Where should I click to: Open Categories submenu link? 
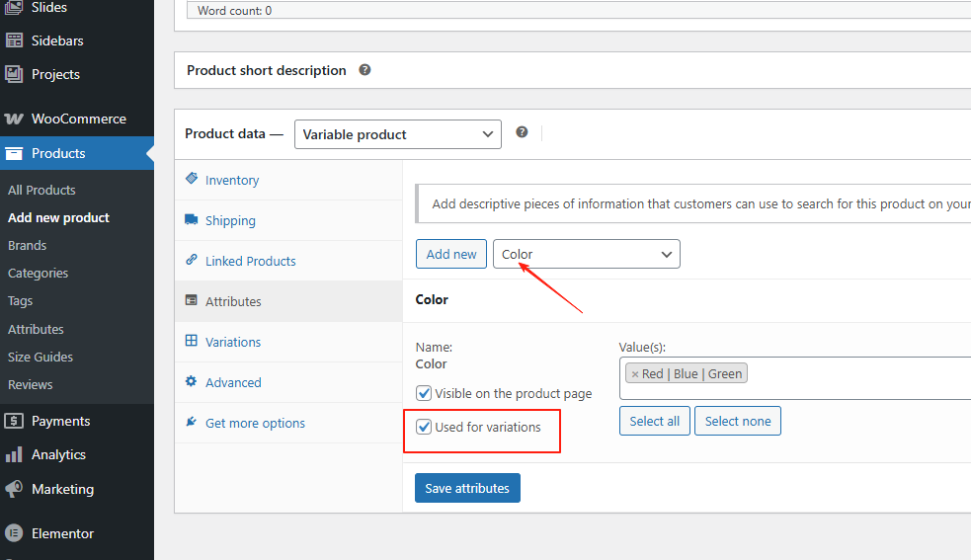[38, 274]
